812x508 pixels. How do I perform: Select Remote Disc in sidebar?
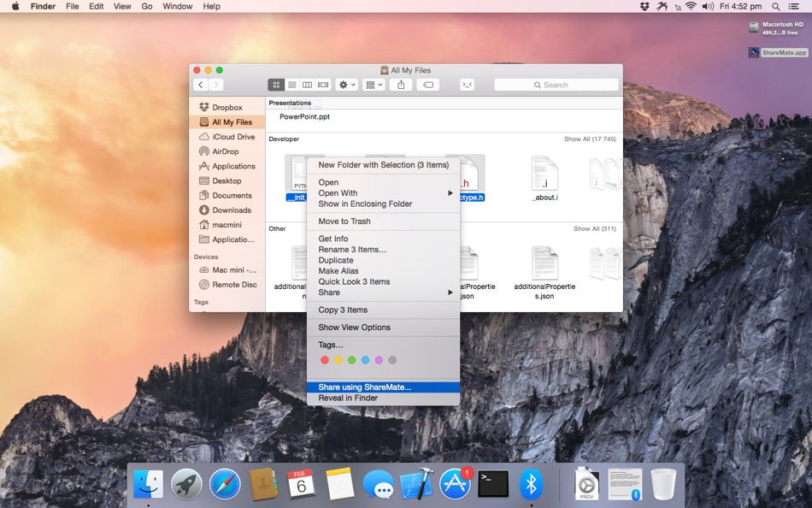[227, 285]
